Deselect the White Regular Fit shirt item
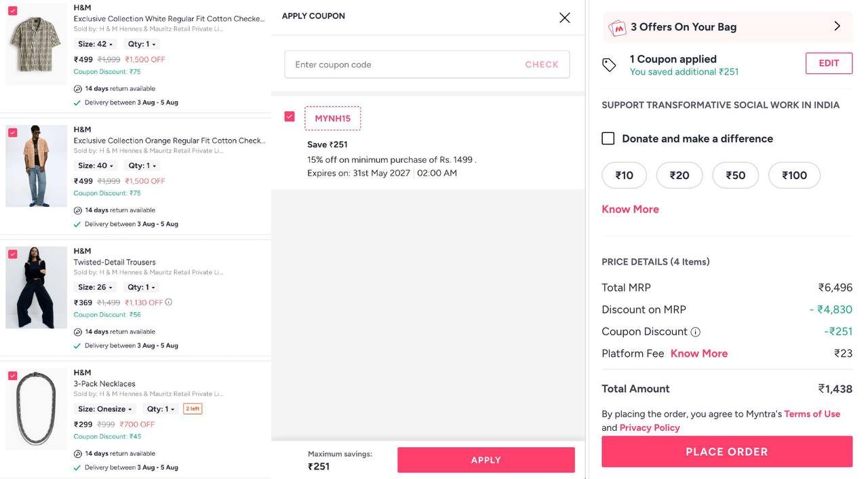The width and height of the screenshot is (868, 479). 13,11
